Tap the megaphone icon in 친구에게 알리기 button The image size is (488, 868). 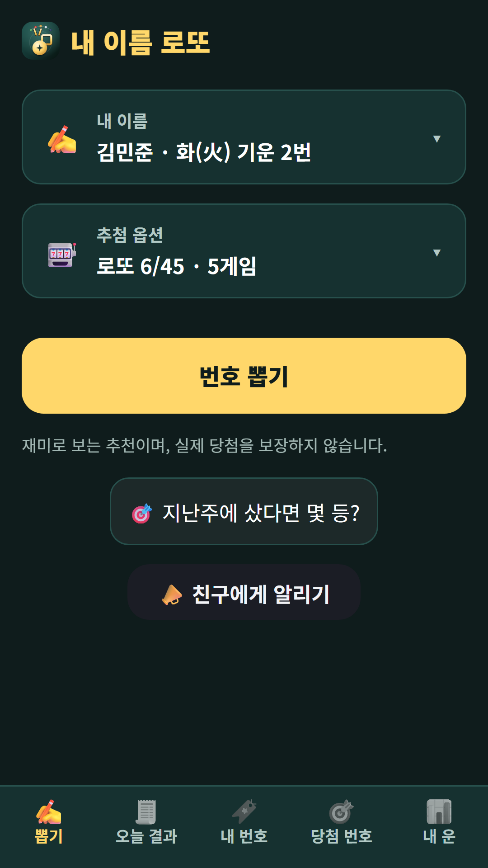coord(172,594)
